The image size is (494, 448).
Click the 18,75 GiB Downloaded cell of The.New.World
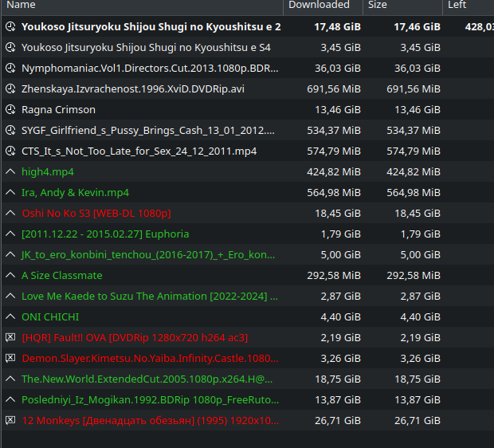pyautogui.click(x=338, y=379)
